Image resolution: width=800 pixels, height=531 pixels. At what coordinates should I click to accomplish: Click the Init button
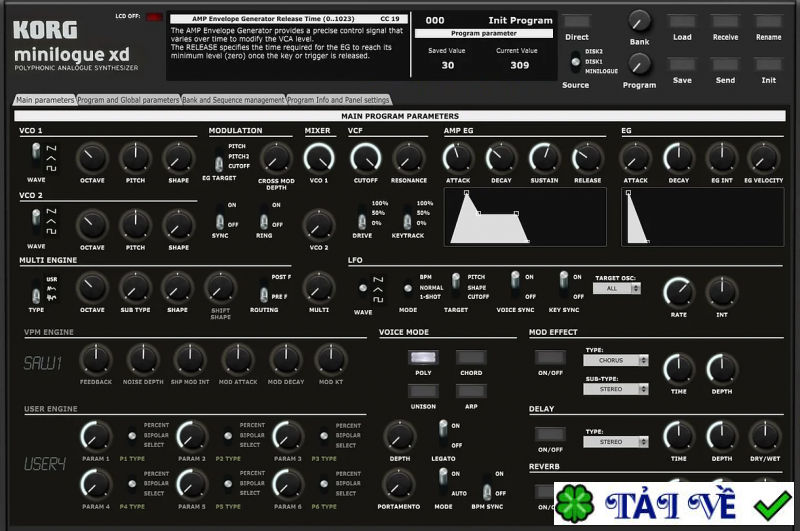point(768,65)
